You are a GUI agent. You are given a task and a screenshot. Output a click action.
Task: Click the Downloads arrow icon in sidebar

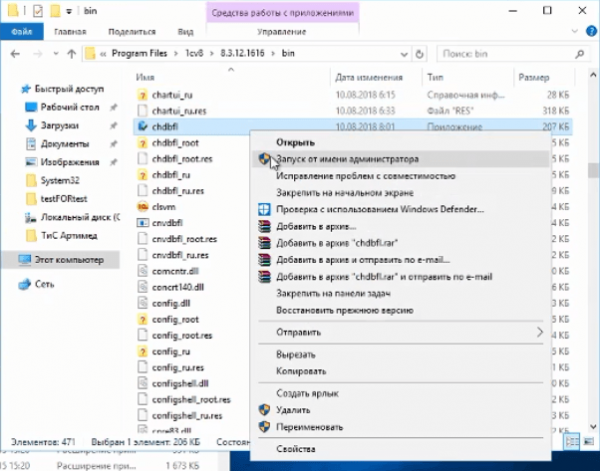pos(31,125)
